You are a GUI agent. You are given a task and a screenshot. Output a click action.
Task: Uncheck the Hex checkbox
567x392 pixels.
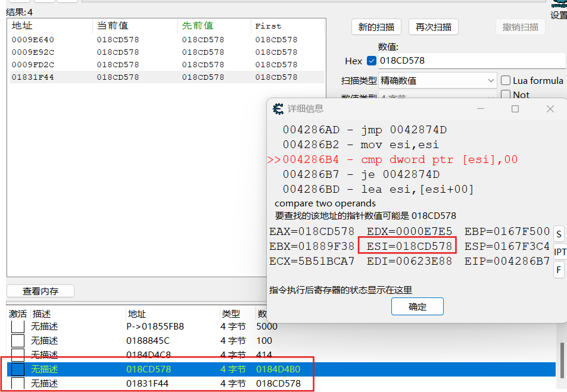372,61
